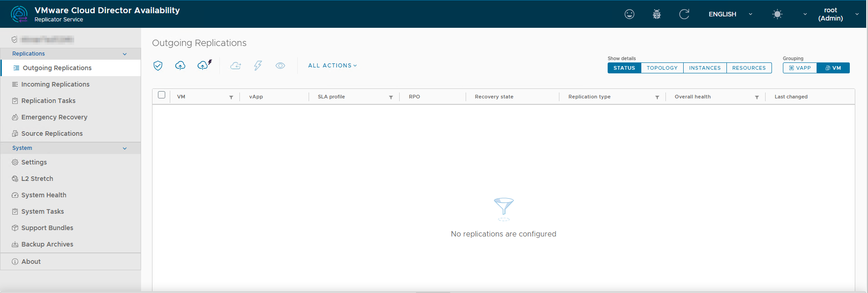Screen dimensions: 868x293
Task: Select the RESOURCES details tab
Action: pyautogui.click(x=749, y=68)
